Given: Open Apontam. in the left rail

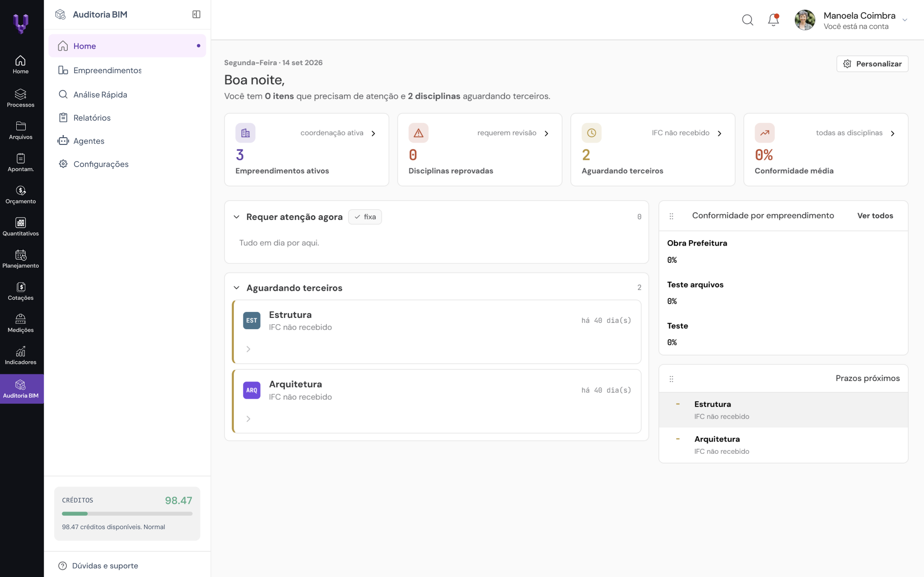Looking at the screenshot, I should click(x=20, y=163).
